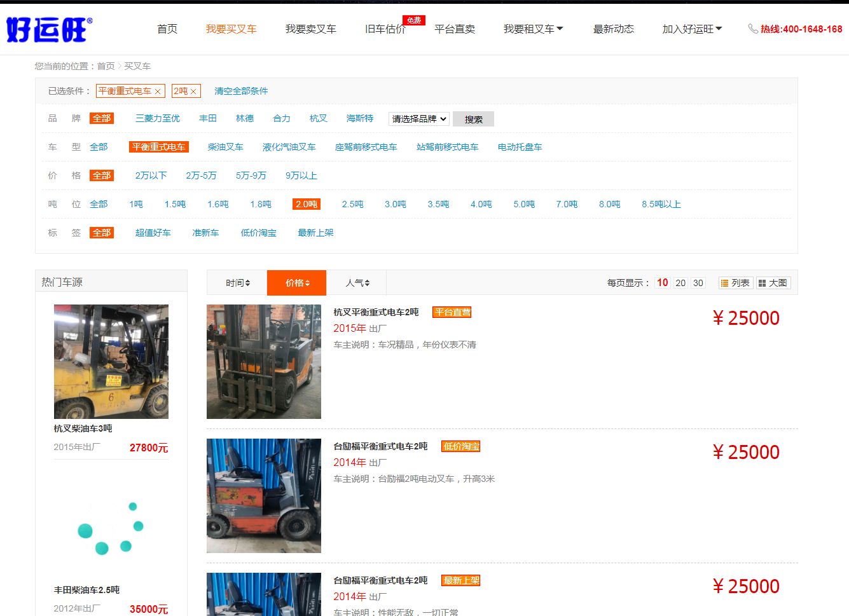This screenshot has width=849, height=616.
Task: Remove the 2吨 filter with its X
Action: pos(193,92)
